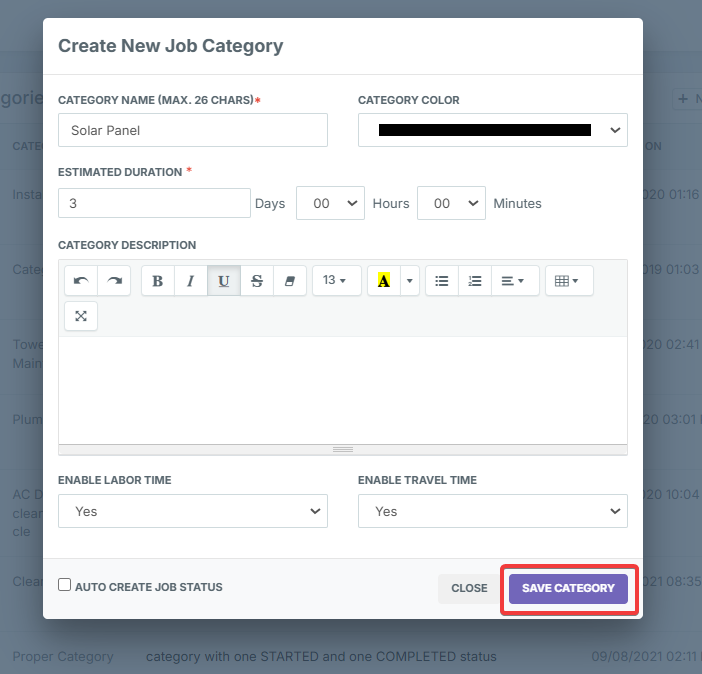Focus the Days duration input

click(x=154, y=203)
